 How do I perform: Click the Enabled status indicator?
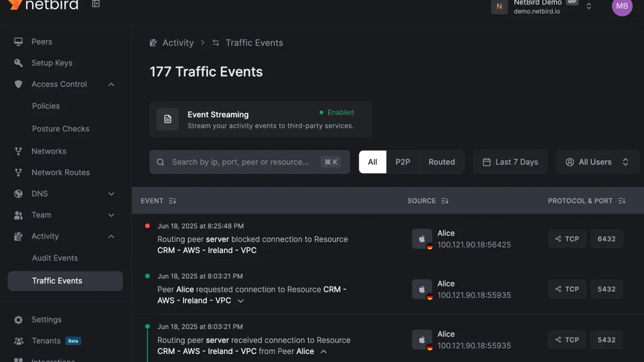(336, 113)
